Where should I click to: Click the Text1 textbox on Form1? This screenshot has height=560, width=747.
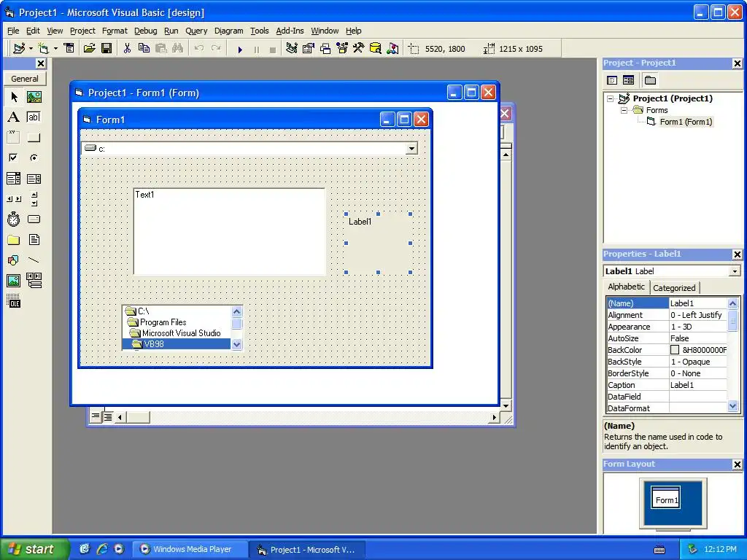230,232
